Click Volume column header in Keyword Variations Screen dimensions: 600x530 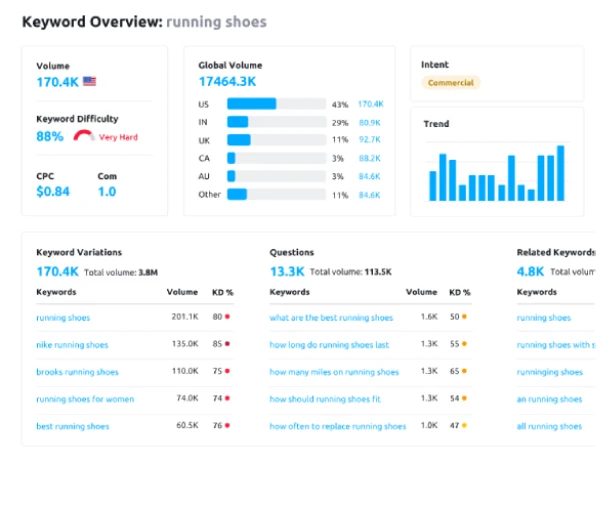click(x=182, y=292)
